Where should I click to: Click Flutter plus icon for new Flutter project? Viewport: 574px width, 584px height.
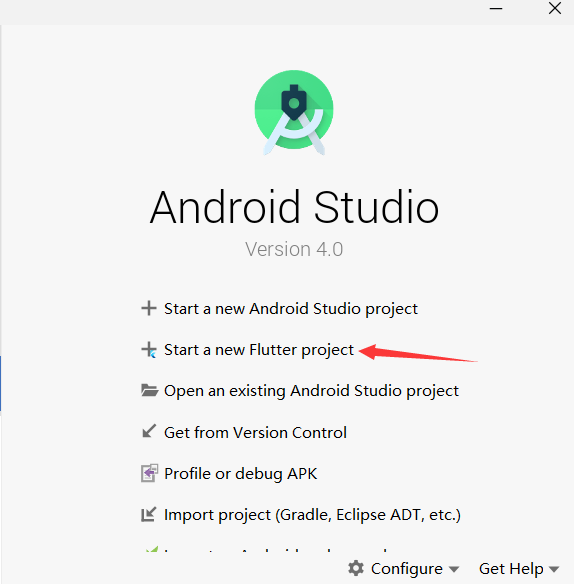pyautogui.click(x=149, y=350)
